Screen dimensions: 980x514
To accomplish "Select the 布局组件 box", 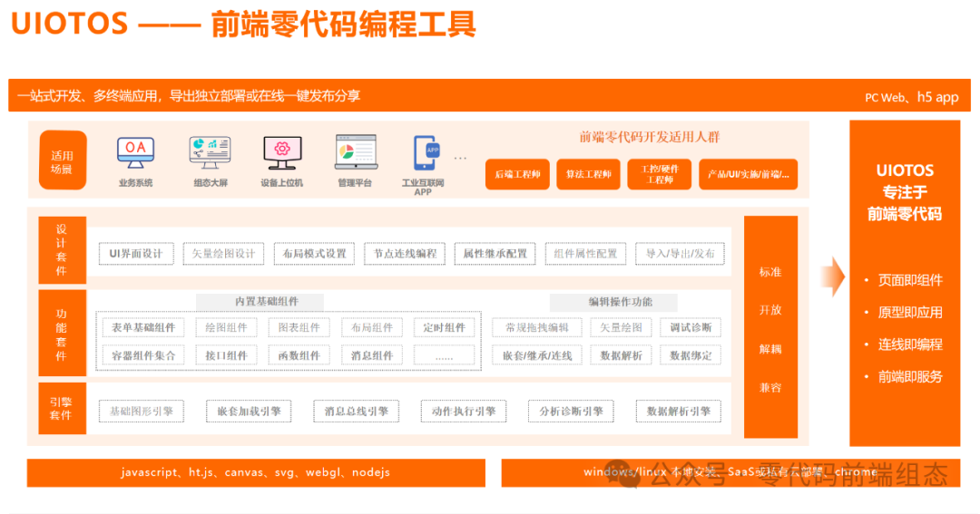I will 372,327.
